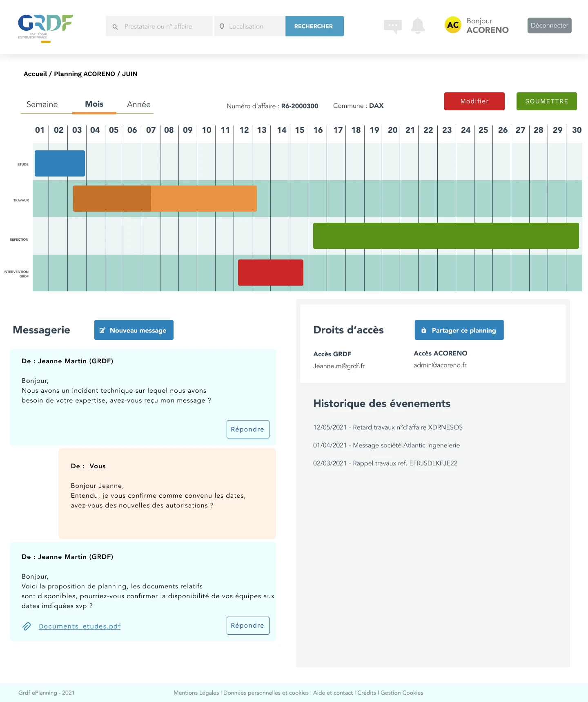
Task: Switch to the Semaine tab
Action: [x=42, y=104]
